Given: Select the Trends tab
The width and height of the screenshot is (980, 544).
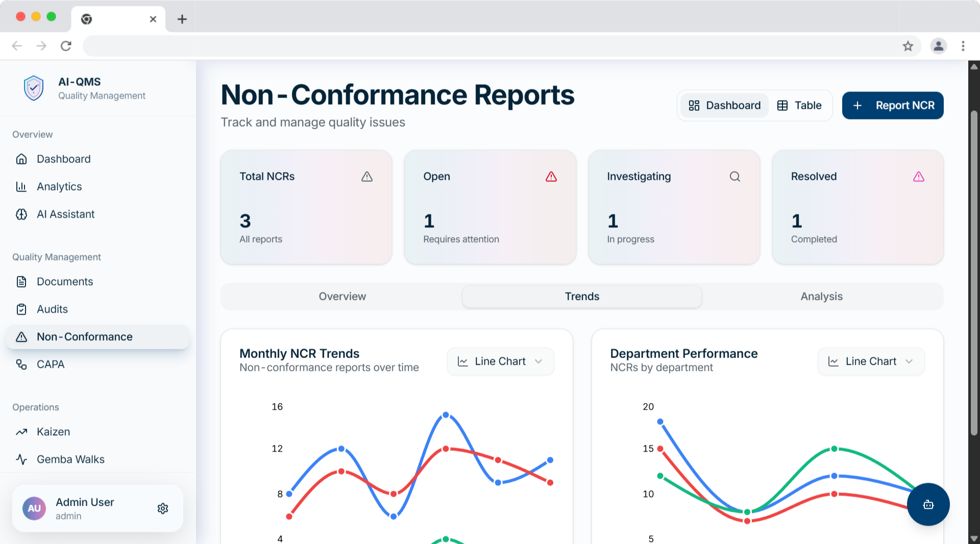Looking at the screenshot, I should pos(582,296).
